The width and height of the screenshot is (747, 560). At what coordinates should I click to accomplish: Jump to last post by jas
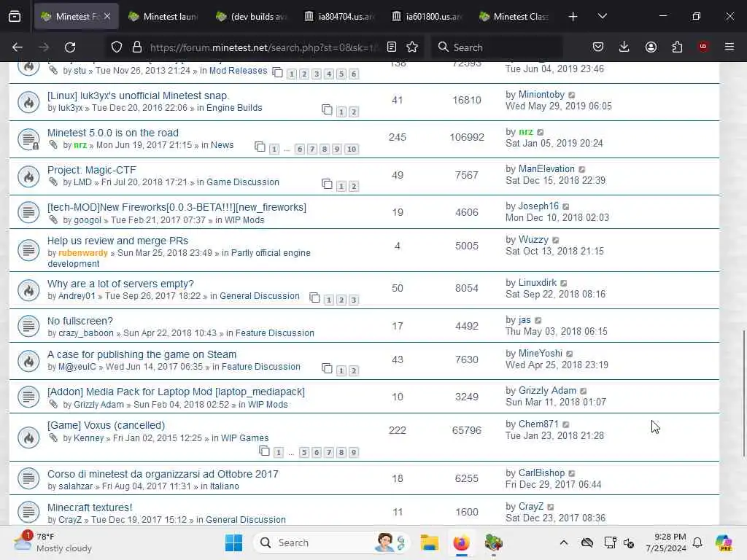(x=538, y=321)
